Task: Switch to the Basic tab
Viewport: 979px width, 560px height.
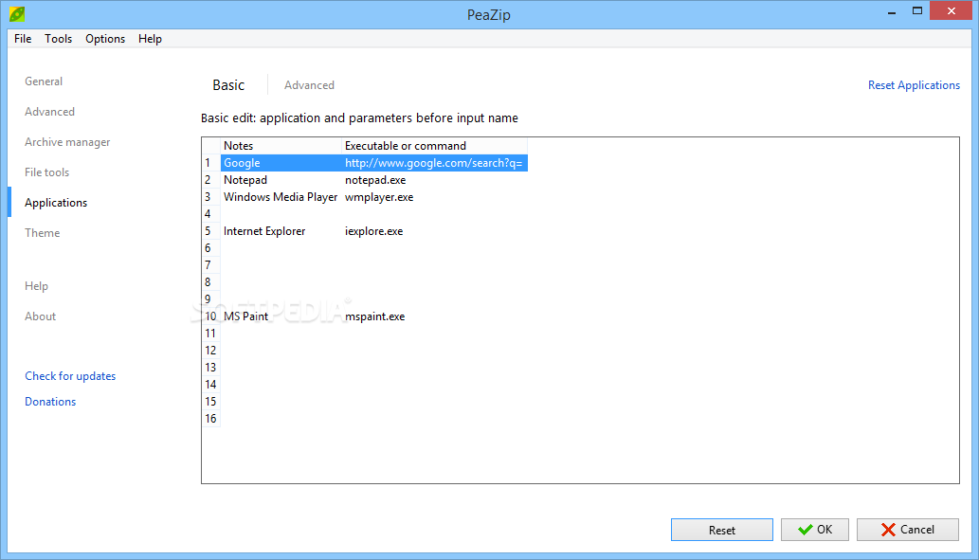Action: click(x=228, y=85)
